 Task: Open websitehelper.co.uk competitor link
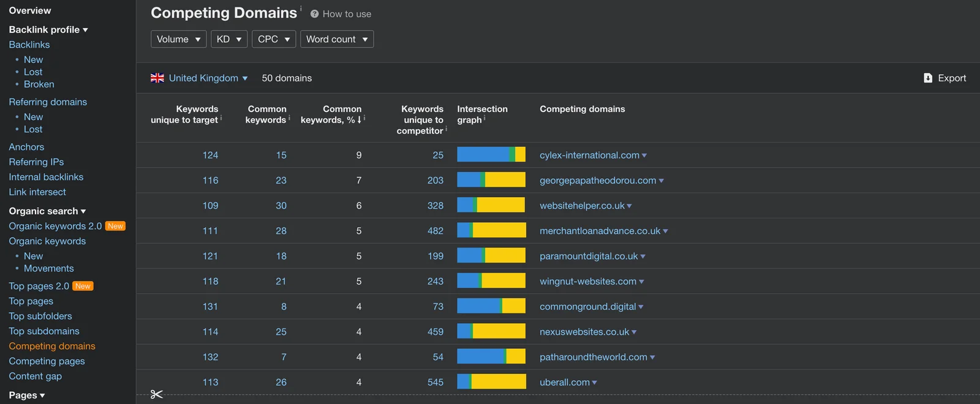click(582, 206)
